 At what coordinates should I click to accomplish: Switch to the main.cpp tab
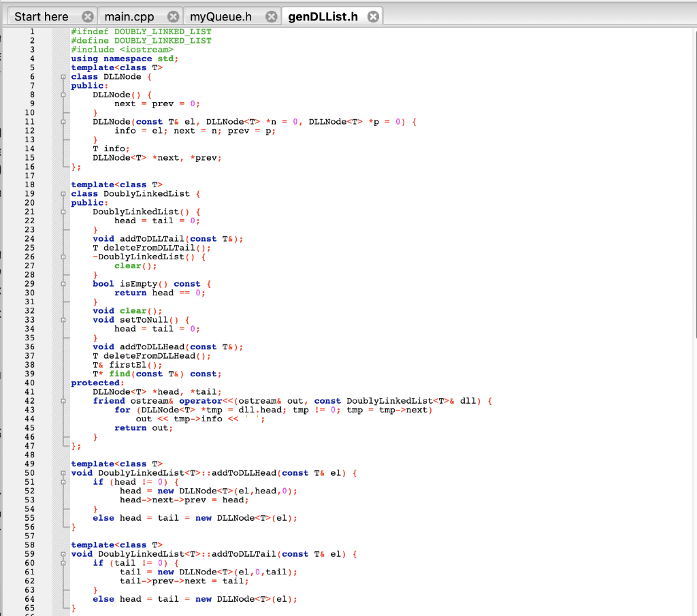[x=131, y=16]
